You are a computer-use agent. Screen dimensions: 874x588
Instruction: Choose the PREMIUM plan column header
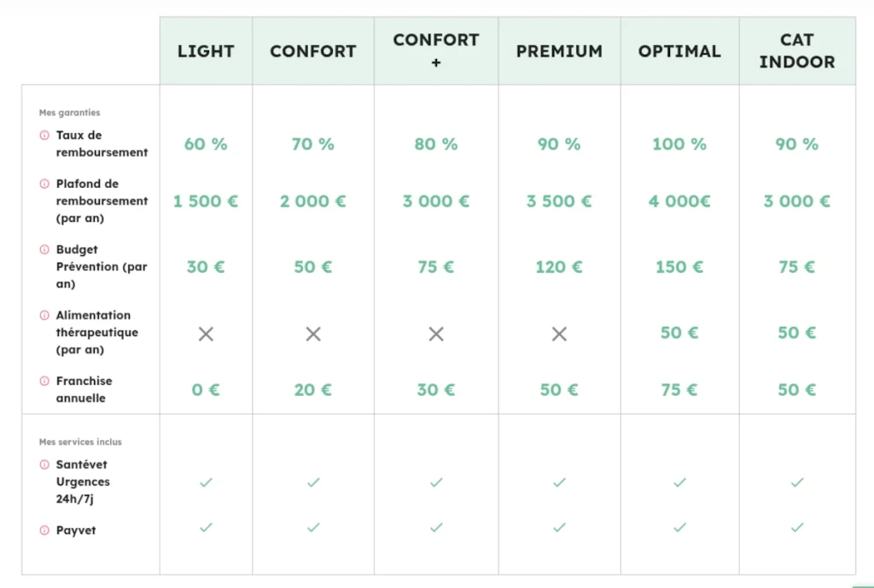coord(559,51)
